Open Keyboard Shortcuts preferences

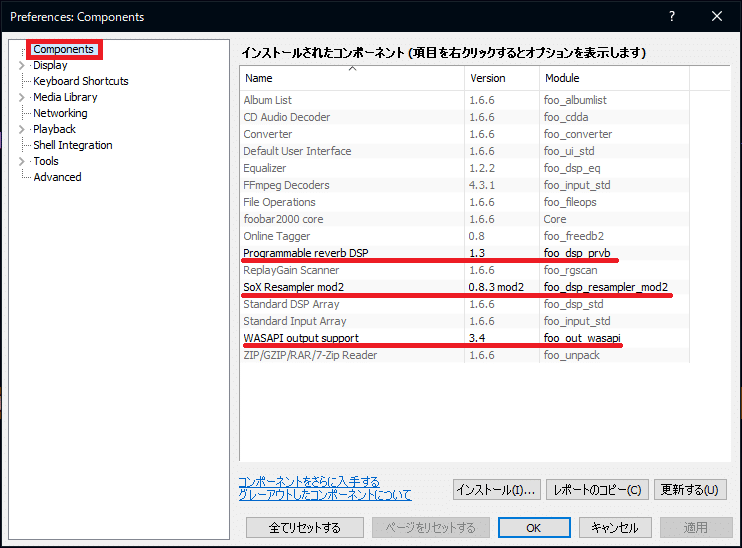tap(80, 81)
